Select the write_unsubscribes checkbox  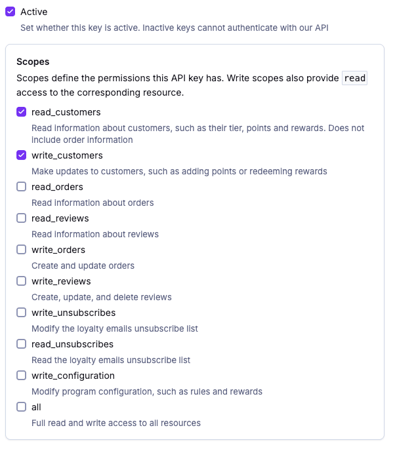[x=21, y=313]
